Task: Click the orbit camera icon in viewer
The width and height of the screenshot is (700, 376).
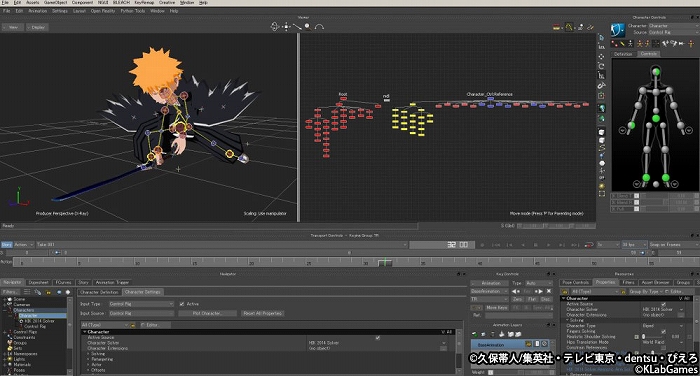Action: [x=275, y=27]
